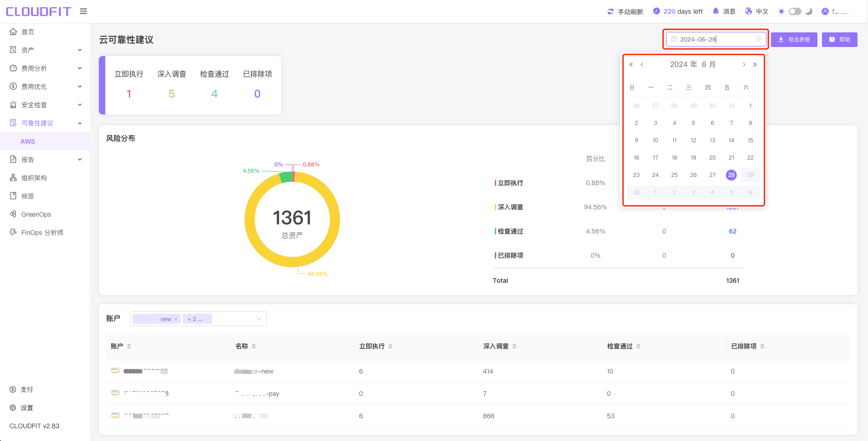Toggle the dark mode switch

click(795, 11)
